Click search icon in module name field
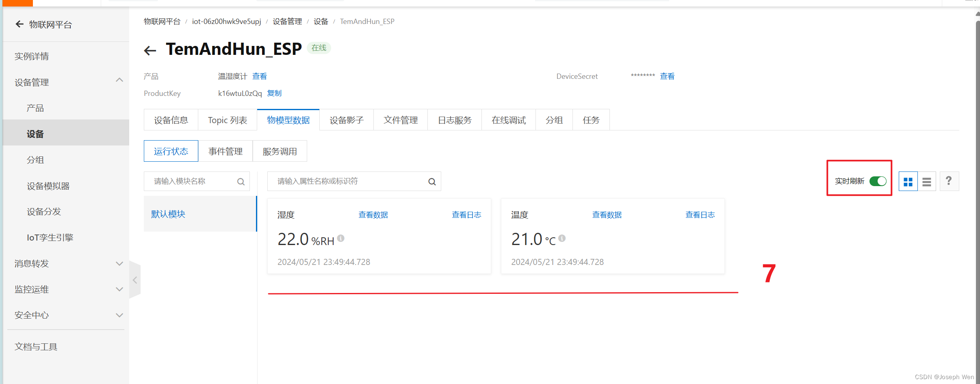 pyautogui.click(x=241, y=182)
